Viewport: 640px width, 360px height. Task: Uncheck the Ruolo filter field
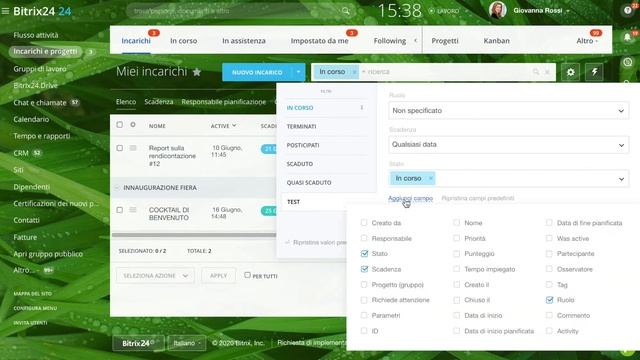549,300
